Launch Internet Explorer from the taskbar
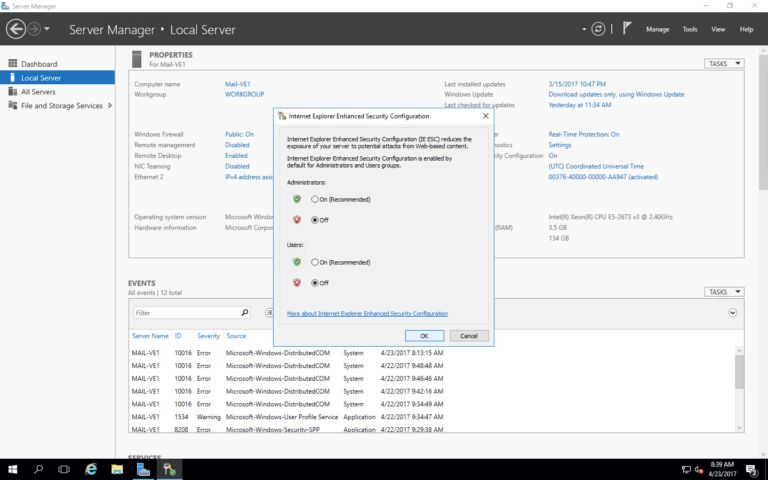 point(91,469)
